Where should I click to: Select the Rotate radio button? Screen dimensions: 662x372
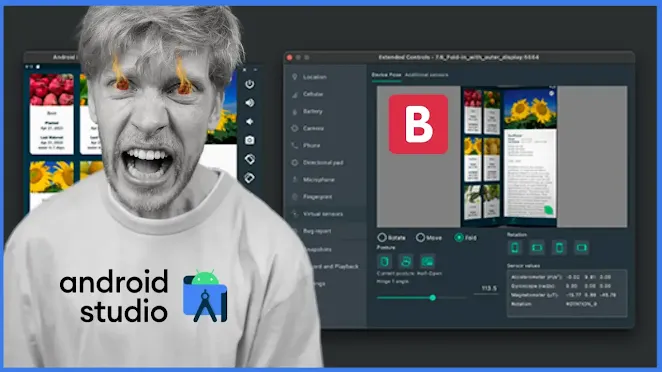[382, 237]
